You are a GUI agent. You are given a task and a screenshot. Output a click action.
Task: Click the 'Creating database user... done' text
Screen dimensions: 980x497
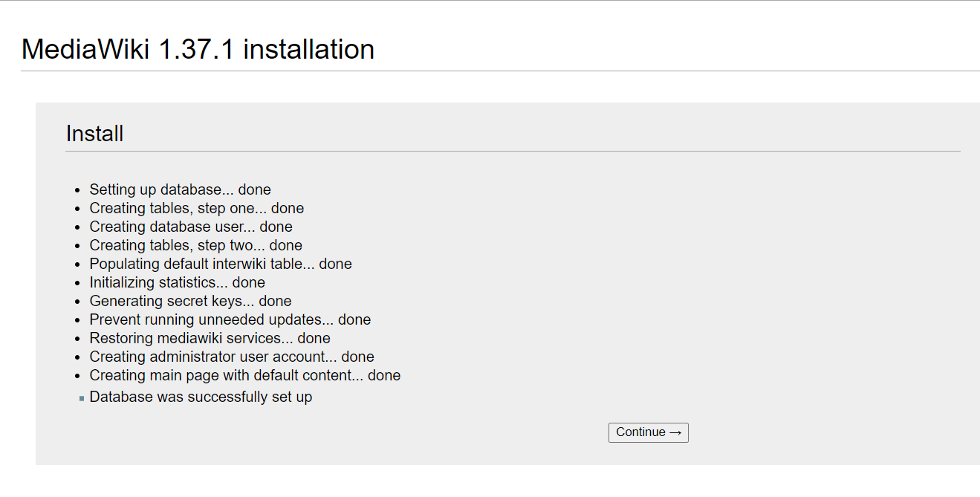tap(190, 227)
